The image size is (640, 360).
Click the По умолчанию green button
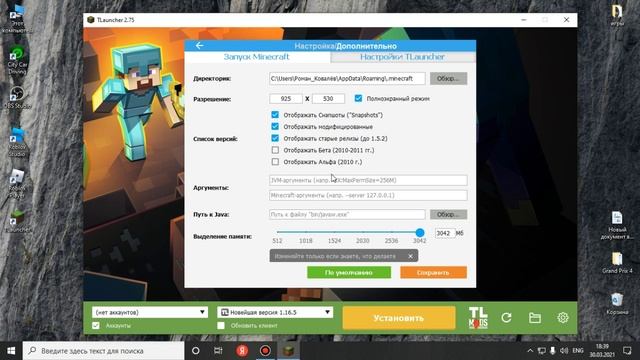click(x=349, y=273)
